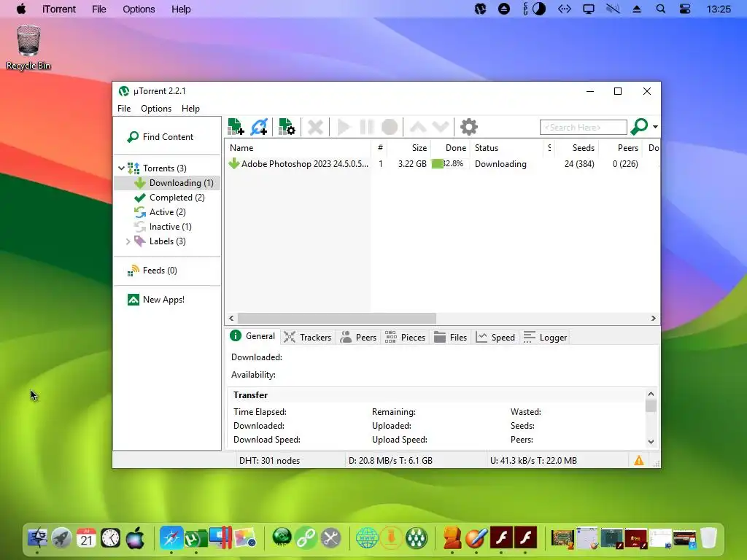The height and width of the screenshot is (560, 747).
Task: Open Preferences via the gear icon
Action: coord(469,127)
